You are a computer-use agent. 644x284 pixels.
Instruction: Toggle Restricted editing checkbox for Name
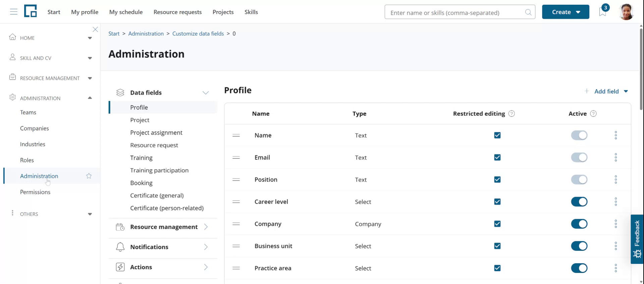497,135
